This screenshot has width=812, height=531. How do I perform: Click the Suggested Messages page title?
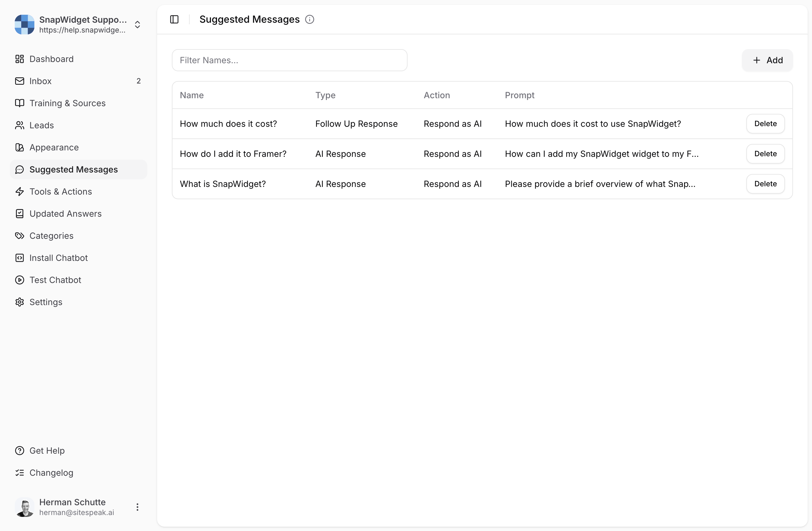click(249, 19)
